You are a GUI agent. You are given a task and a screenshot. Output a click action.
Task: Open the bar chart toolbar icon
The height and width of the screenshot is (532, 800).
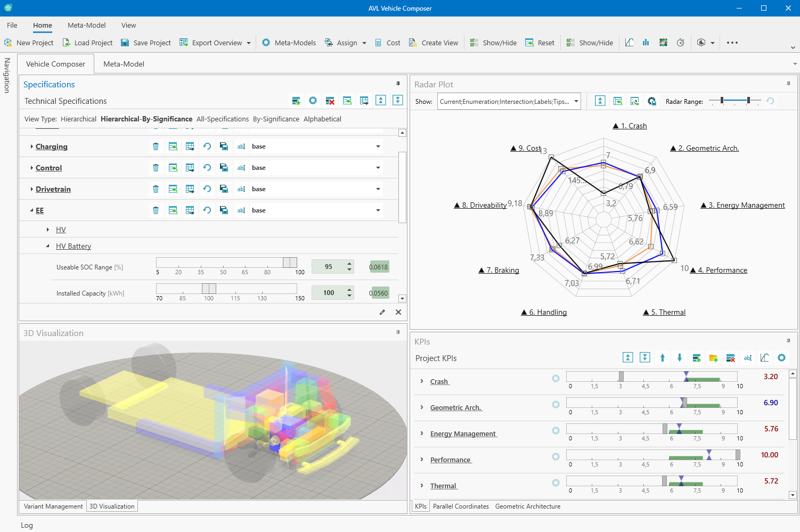[646, 43]
